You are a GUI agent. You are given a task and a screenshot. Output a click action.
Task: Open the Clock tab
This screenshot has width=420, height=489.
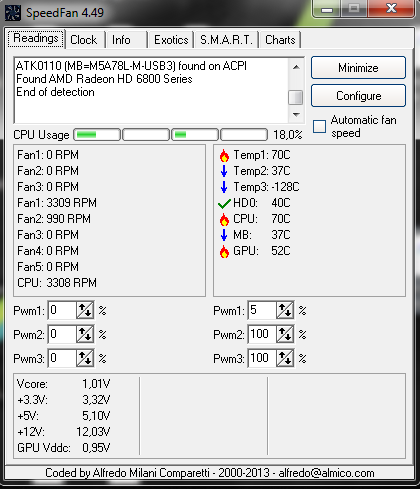coord(84,40)
